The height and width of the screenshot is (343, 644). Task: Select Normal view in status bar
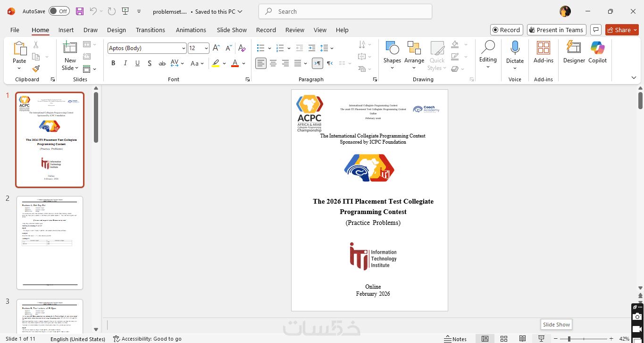[485, 339]
